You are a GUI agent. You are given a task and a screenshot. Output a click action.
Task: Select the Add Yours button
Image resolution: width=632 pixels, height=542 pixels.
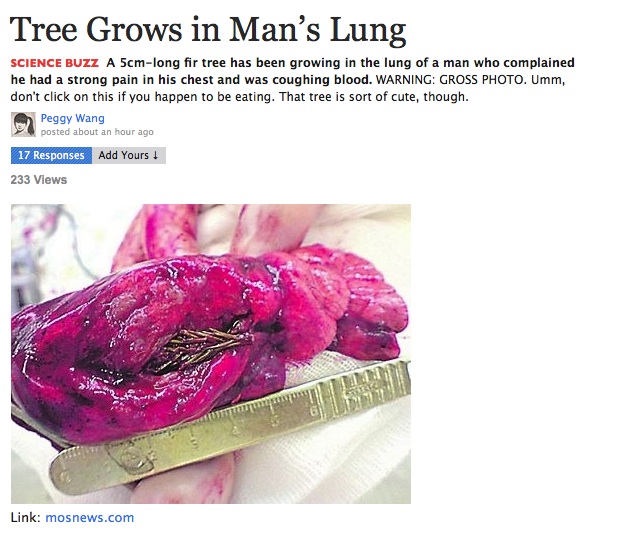(x=129, y=156)
